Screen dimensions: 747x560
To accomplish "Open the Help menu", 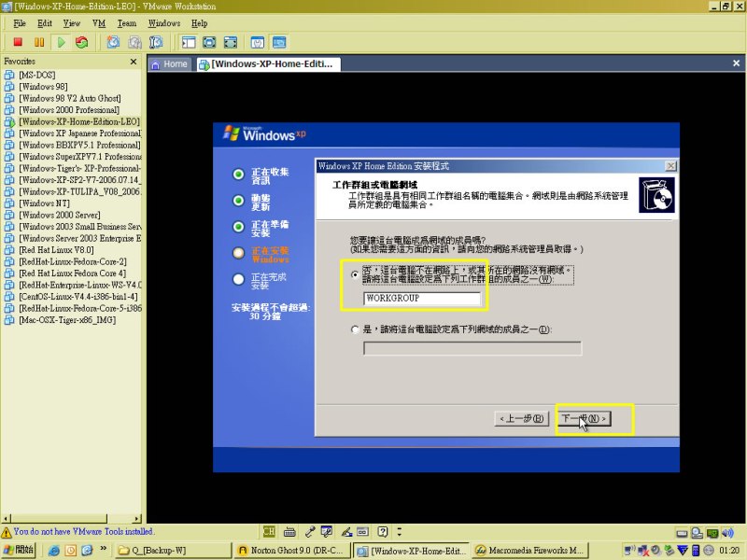I will coord(199,23).
